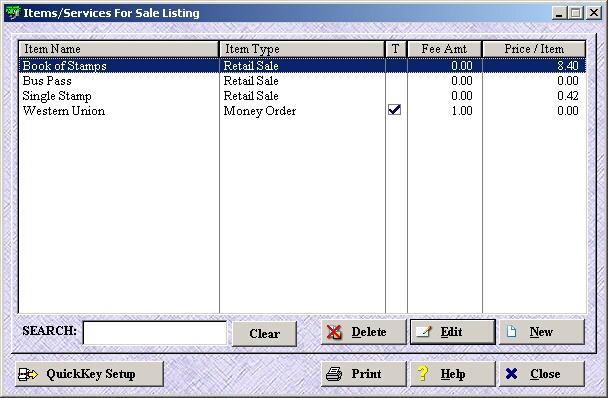Viewport: 608px width, 398px height.
Task: Minimize the Items/Services listing window
Action: [559, 13]
